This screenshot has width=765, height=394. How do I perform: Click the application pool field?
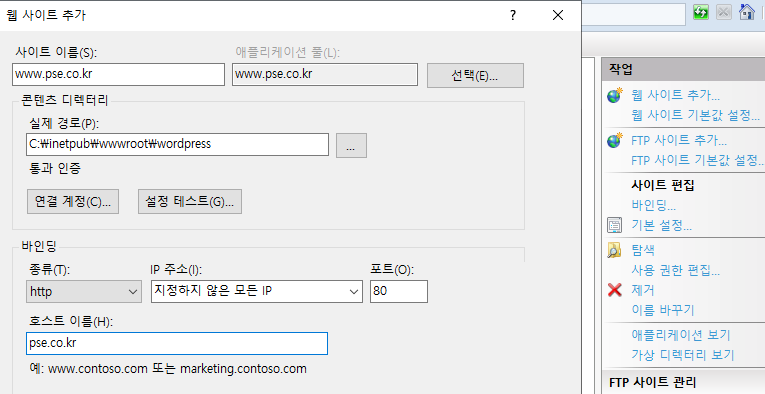325,75
